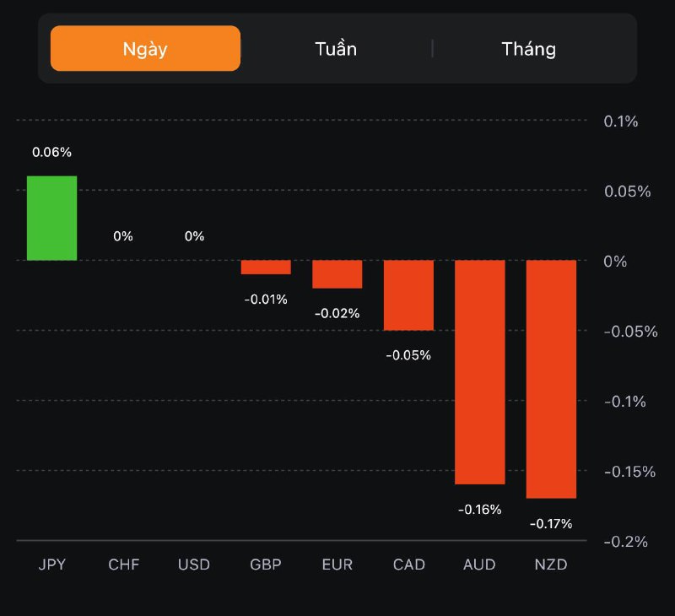Select the red EUR bar
675x616 pixels.
tap(337, 274)
